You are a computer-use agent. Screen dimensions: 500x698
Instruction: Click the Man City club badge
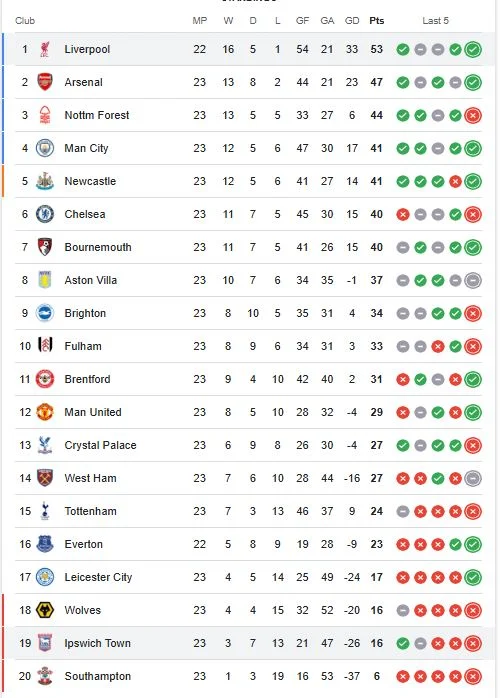coord(45,148)
